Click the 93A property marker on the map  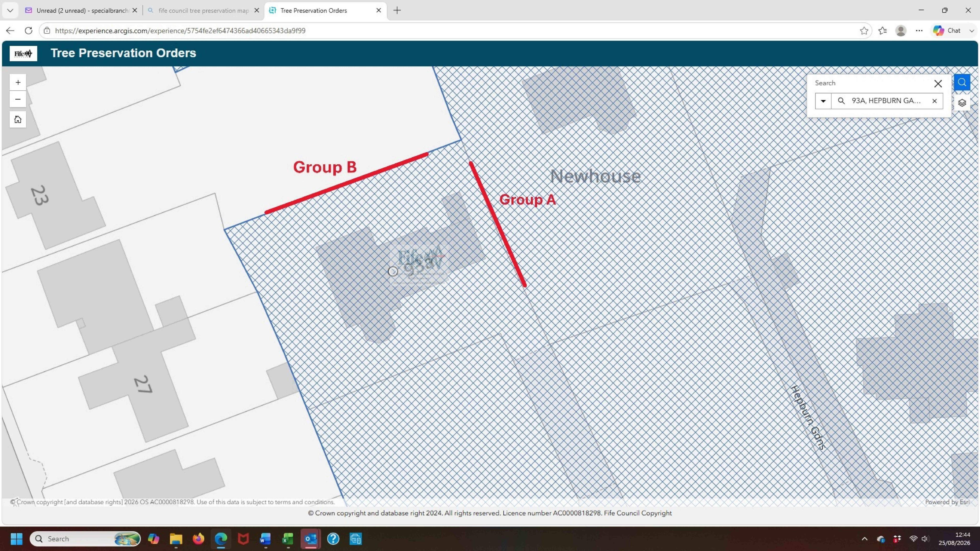click(393, 271)
